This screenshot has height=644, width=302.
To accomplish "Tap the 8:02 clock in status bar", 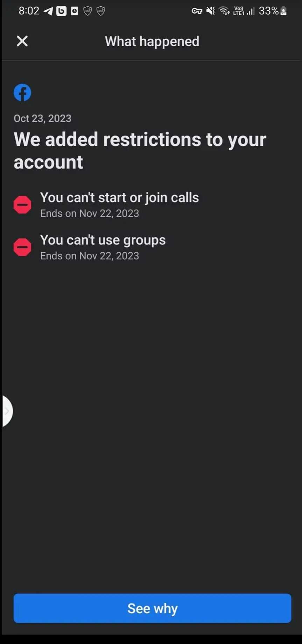I will (29, 11).
